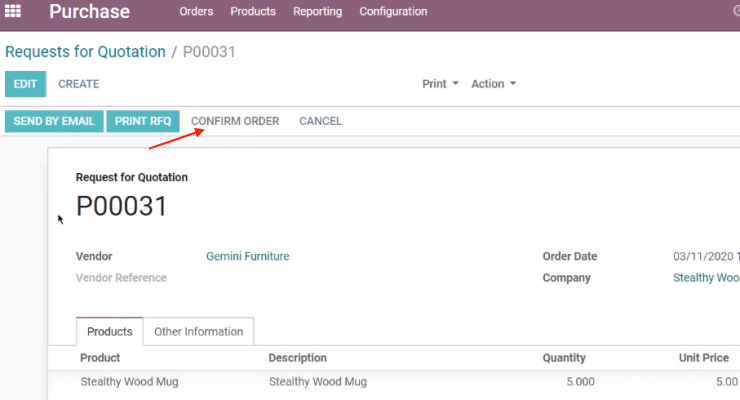The height and width of the screenshot is (400, 740).
Task: Open the Stealthy Wood company link
Action: 706,278
